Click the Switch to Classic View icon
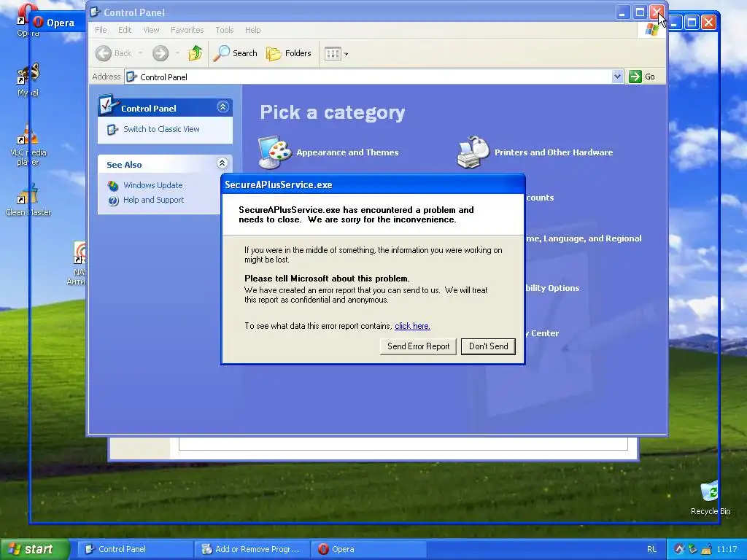Image resolution: width=747 pixels, height=560 pixels. [x=112, y=130]
